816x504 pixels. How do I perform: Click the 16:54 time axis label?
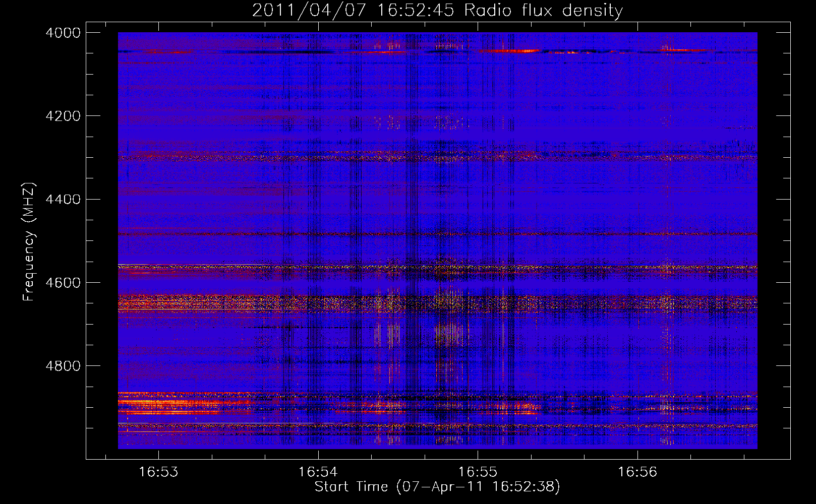pyautogui.click(x=318, y=472)
